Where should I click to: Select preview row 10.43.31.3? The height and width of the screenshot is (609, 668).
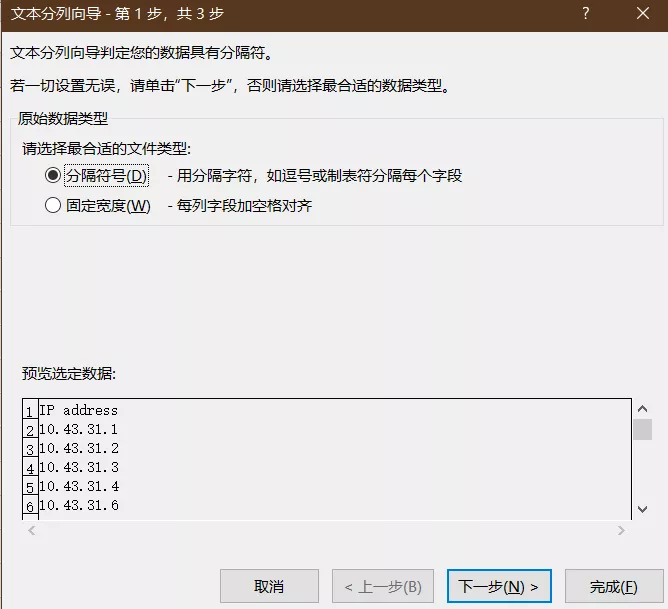78,467
